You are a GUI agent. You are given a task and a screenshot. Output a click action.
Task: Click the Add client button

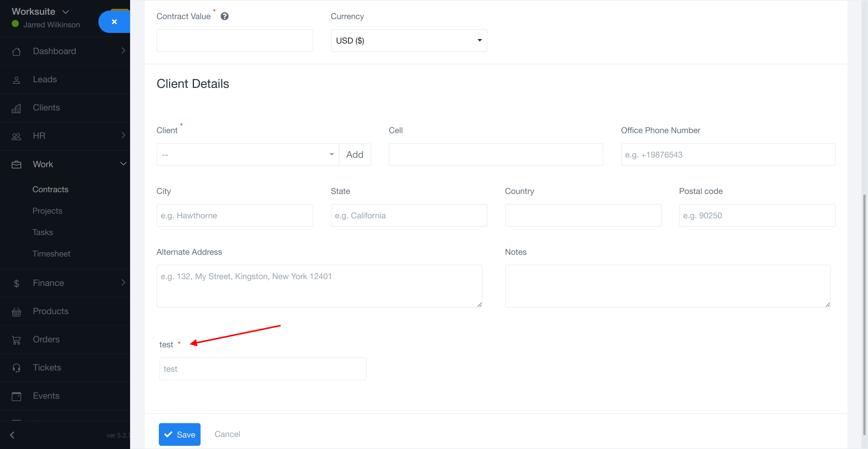click(354, 154)
